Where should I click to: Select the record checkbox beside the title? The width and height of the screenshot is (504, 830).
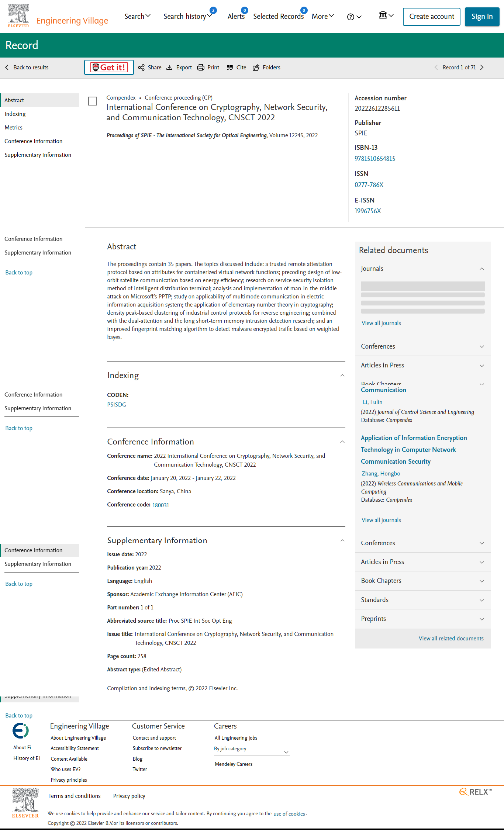(93, 101)
